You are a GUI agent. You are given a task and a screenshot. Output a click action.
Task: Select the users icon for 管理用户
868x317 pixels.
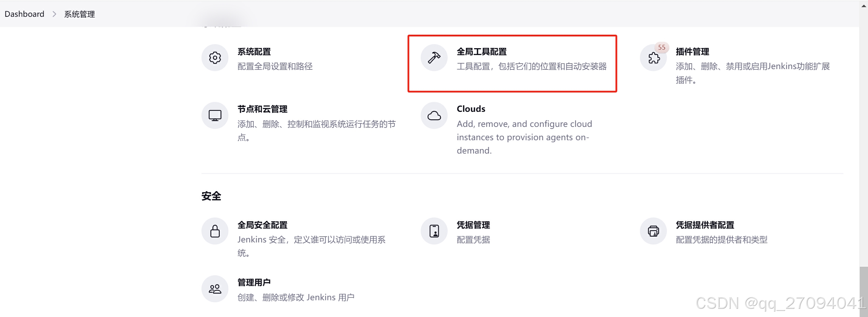[214, 288]
